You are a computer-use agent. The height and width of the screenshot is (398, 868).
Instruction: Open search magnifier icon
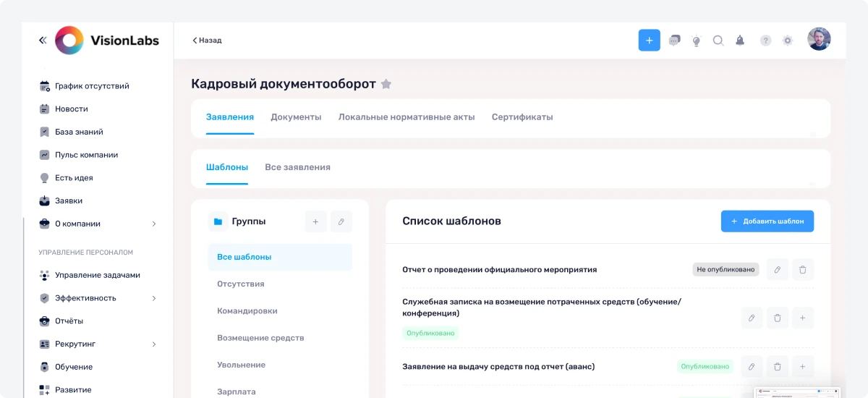718,41
